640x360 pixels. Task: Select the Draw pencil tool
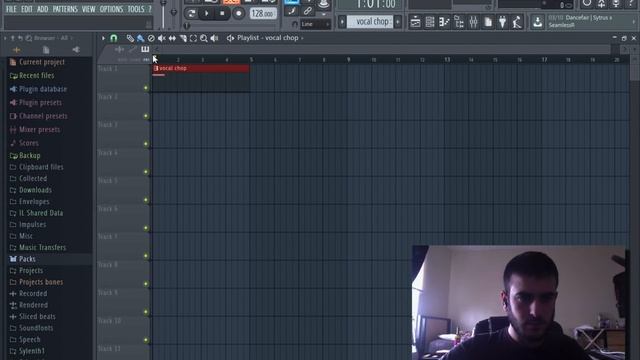click(x=130, y=38)
